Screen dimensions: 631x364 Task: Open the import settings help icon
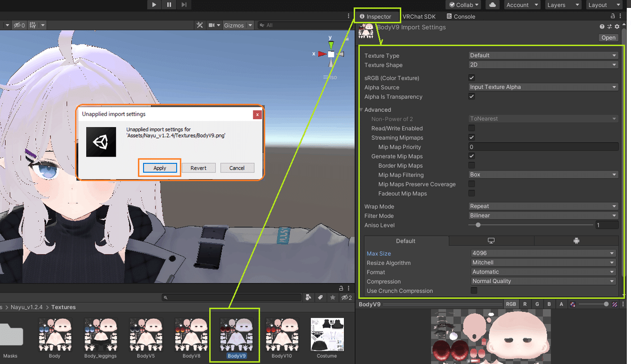click(602, 27)
